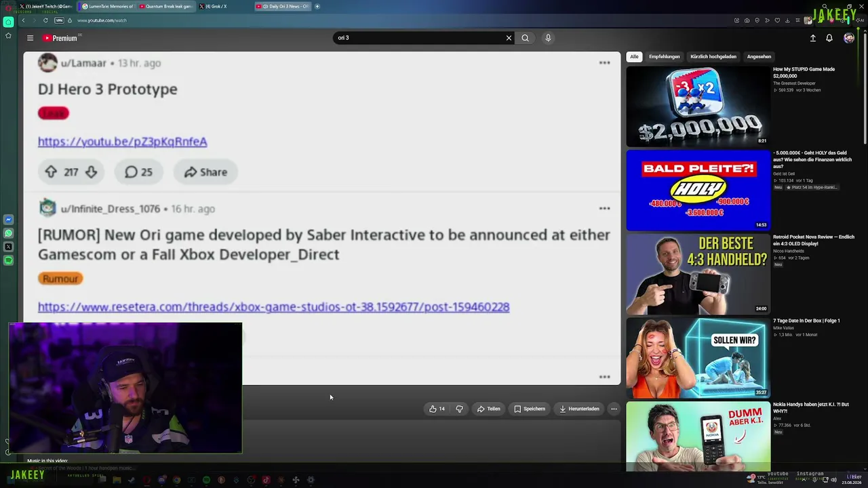
Task: Click the Teilen share button
Action: point(488,409)
